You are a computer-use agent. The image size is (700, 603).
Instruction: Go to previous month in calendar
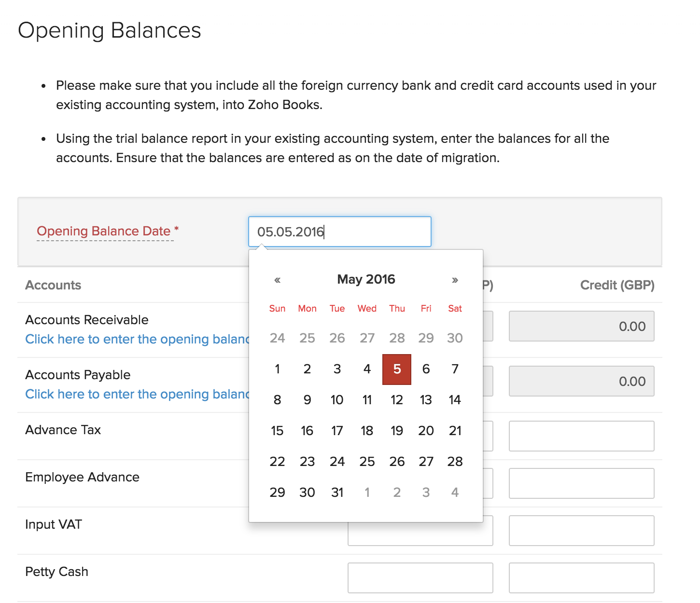coord(277,280)
